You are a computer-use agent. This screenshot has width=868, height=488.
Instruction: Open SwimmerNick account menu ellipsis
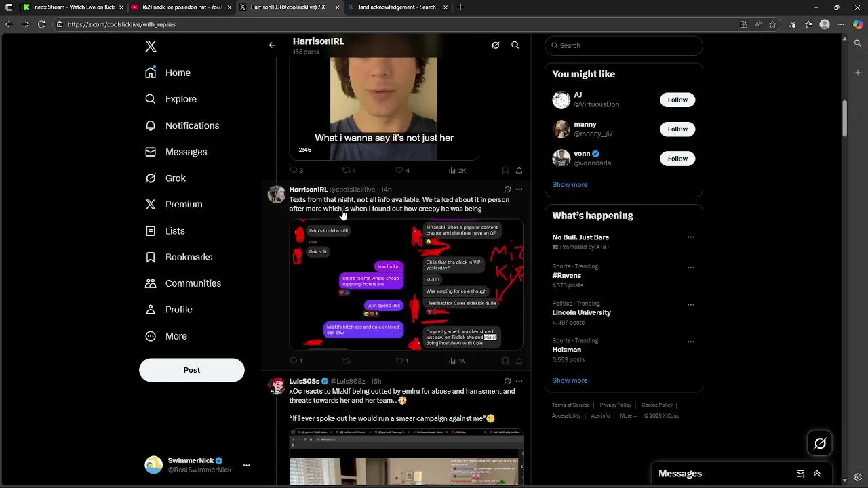(x=246, y=465)
